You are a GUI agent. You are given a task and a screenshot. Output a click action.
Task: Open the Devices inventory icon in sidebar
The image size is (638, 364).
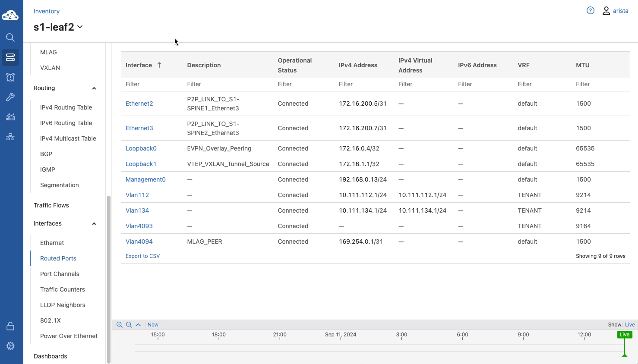10,57
